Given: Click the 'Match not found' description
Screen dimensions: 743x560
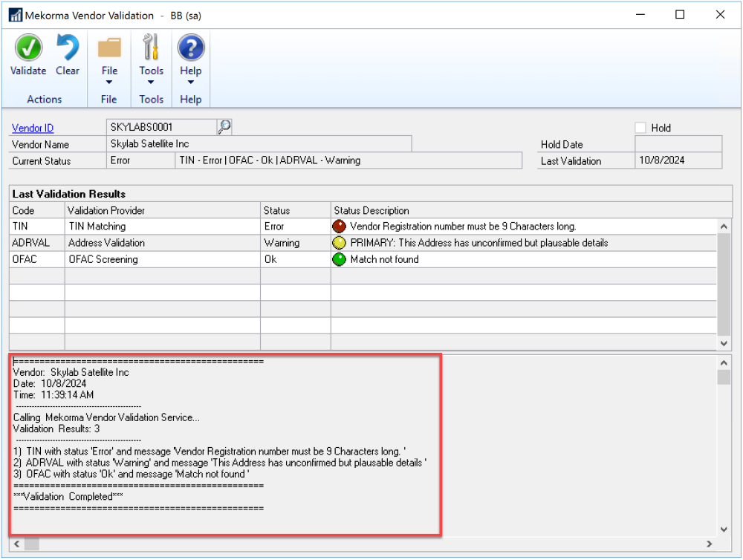Looking at the screenshot, I should point(384,260).
